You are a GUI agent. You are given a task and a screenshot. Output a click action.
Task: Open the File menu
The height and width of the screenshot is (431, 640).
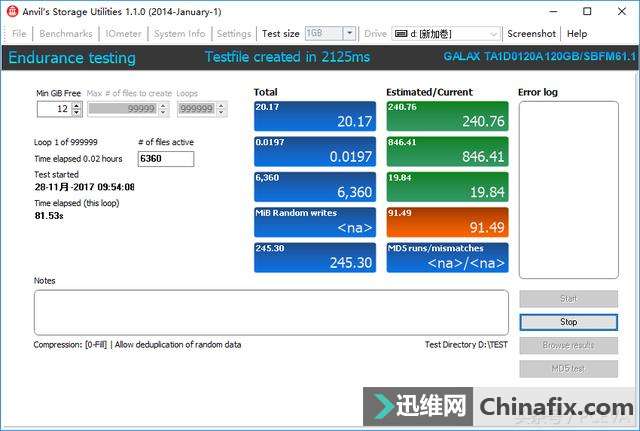coord(19,34)
